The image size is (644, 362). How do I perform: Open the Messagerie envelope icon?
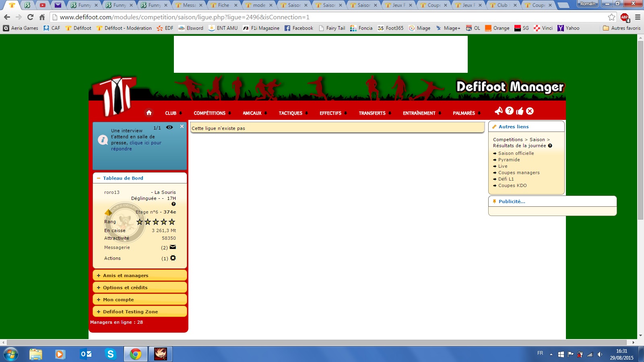click(173, 247)
